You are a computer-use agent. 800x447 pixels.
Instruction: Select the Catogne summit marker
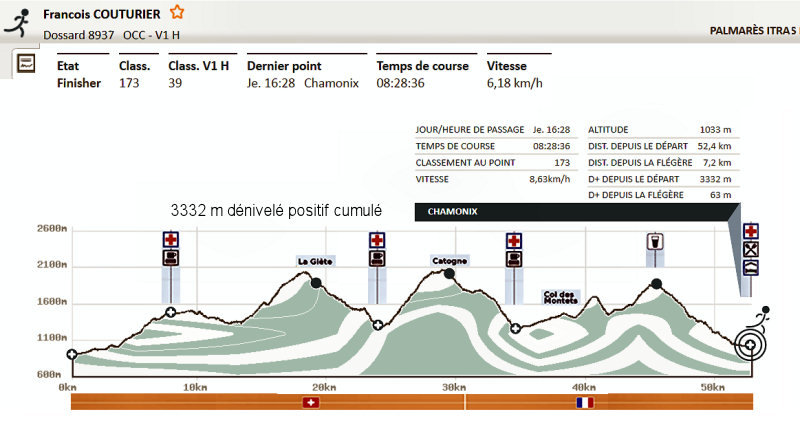coord(449,274)
